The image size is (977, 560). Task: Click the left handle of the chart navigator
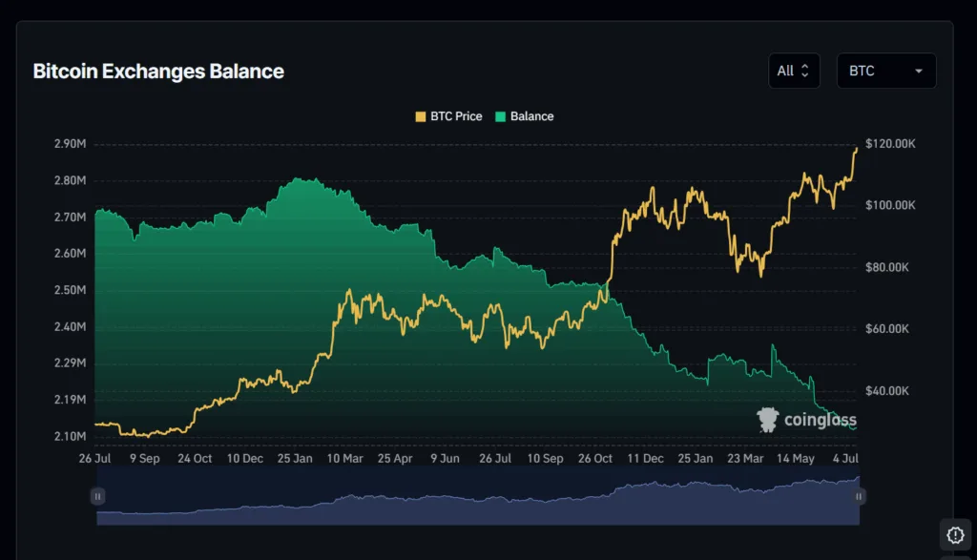point(97,496)
